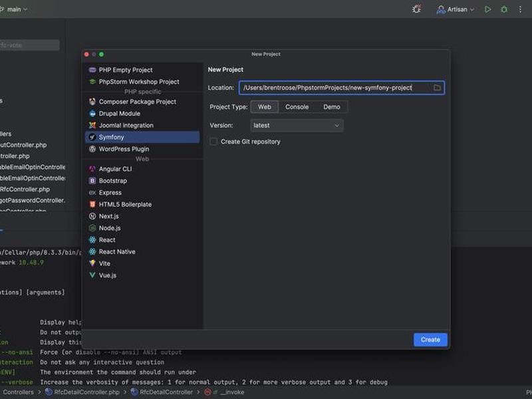Screen dimensions: 532x399
Task: Click RfcDetailController.php breadcrumb text
Action: pyautogui.click(x=87, y=392)
